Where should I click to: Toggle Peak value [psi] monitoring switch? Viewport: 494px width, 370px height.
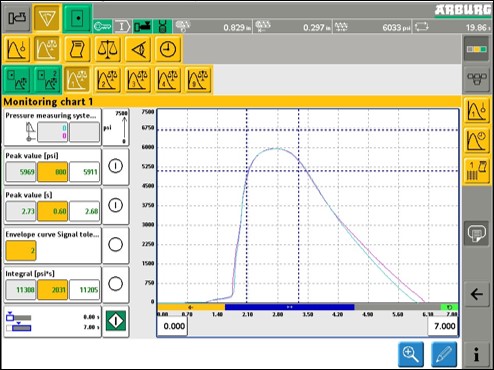coord(115,166)
